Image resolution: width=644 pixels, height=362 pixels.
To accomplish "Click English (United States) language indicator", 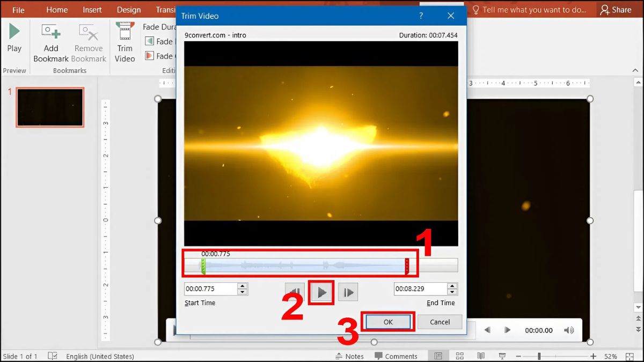I will pos(100,356).
